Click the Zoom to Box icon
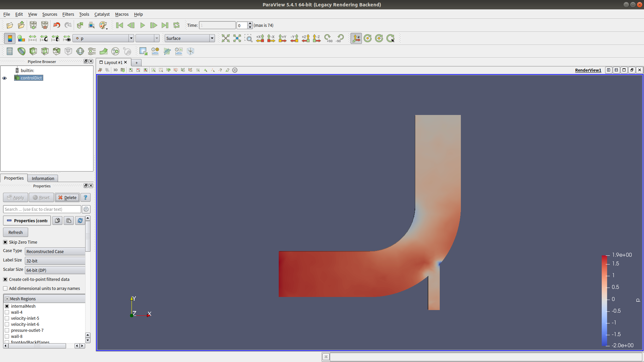 (x=249, y=38)
